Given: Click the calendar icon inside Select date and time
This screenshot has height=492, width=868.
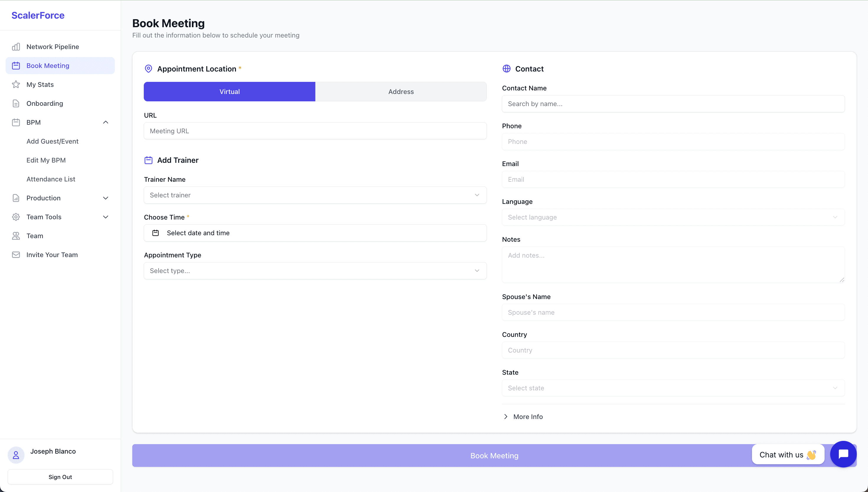Looking at the screenshot, I should (156, 233).
